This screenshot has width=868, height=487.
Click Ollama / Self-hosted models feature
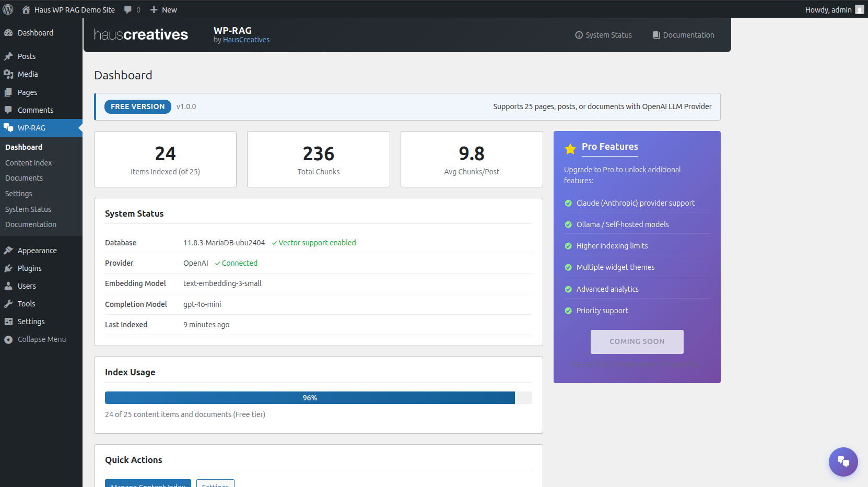click(623, 224)
